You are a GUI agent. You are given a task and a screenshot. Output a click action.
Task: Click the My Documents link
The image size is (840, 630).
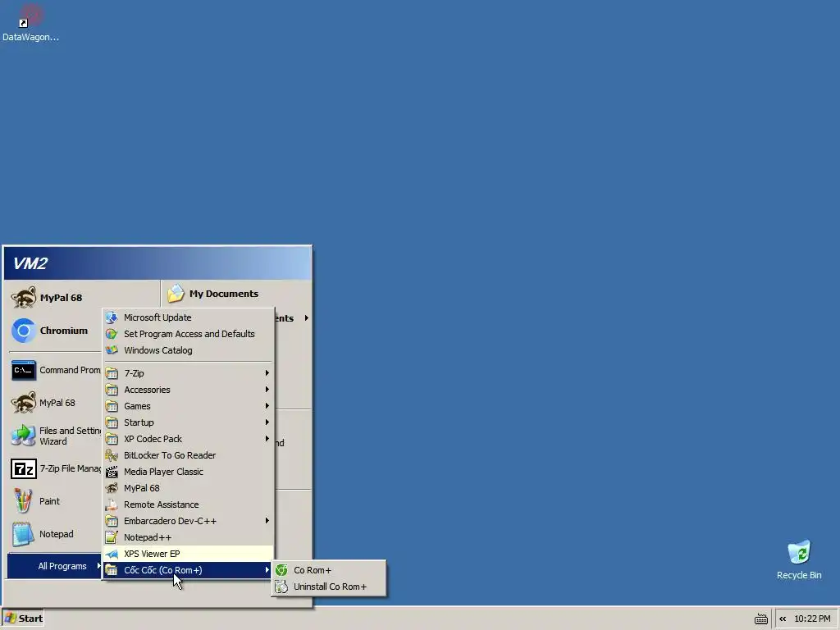223,294
